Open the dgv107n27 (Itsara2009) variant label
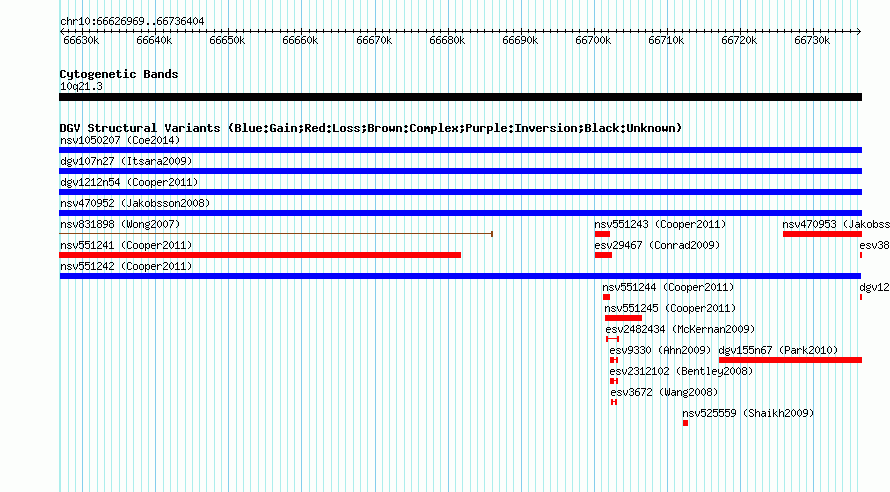Viewport: 890px width, 492px height. pyautogui.click(x=126, y=161)
